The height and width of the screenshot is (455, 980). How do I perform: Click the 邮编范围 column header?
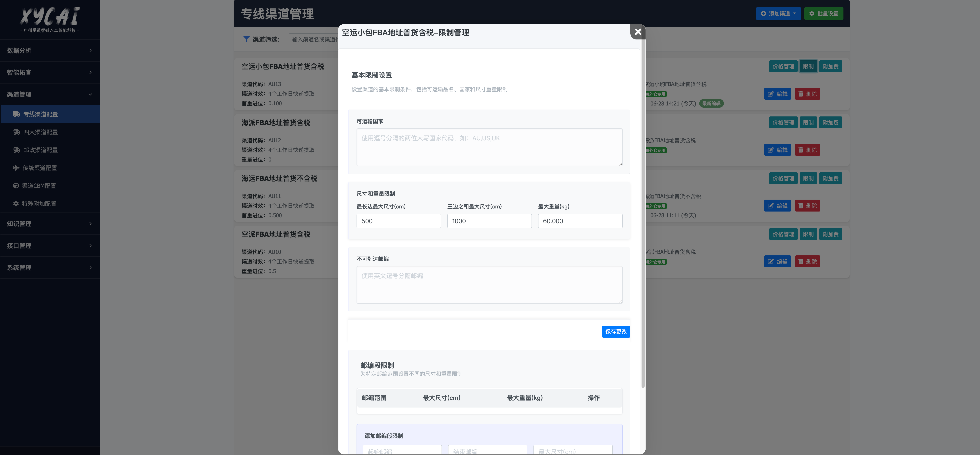pos(374,397)
